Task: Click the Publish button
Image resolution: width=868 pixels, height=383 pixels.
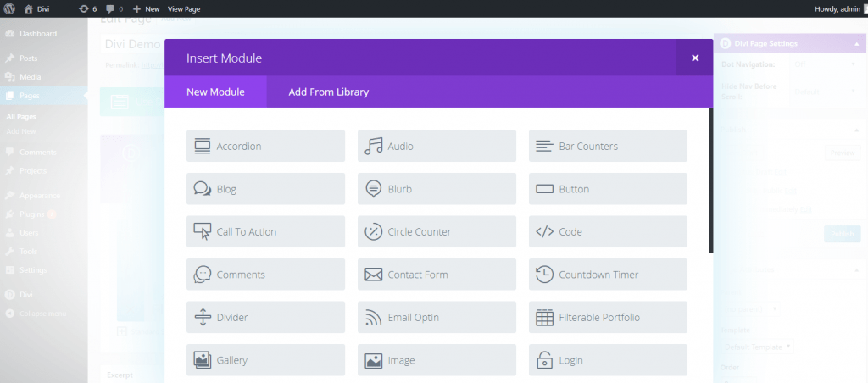Action: [x=843, y=234]
